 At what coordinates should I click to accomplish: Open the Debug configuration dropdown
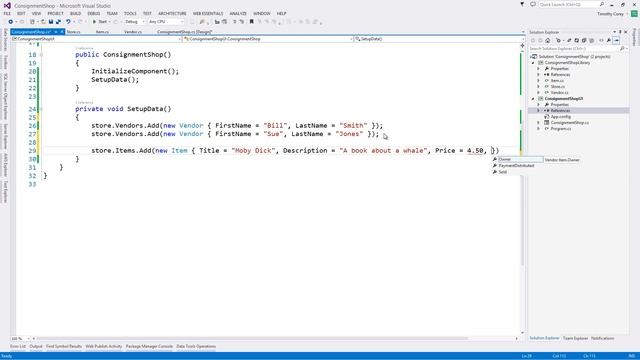coord(135,22)
